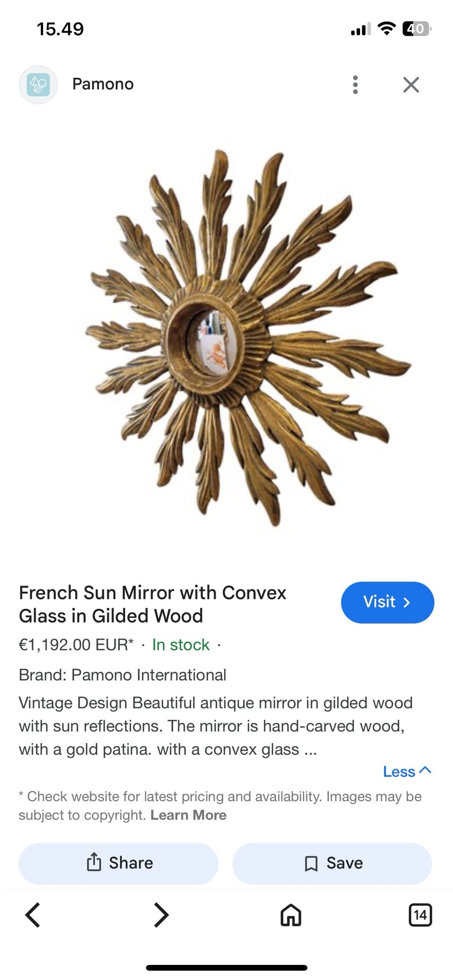This screenshot has width=453, height=980.
Task: Go back with browser back arrow
Action: click(x=33, y=915)
